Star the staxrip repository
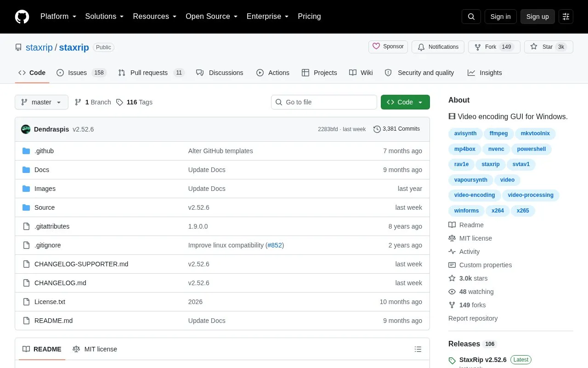This screenshot has width=588, height=368. (x=548, y=47)
